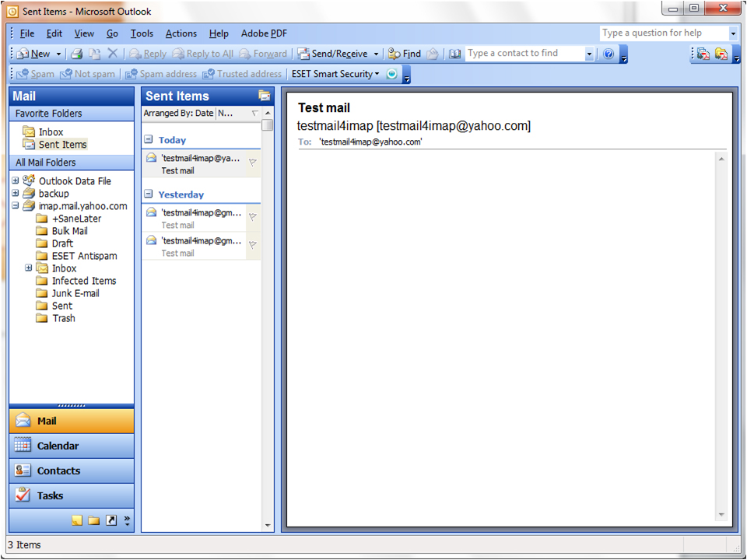The height and width of the screenshot is (560, 747).
Task: Open the File menu
Action: click(x=26, y=33)
